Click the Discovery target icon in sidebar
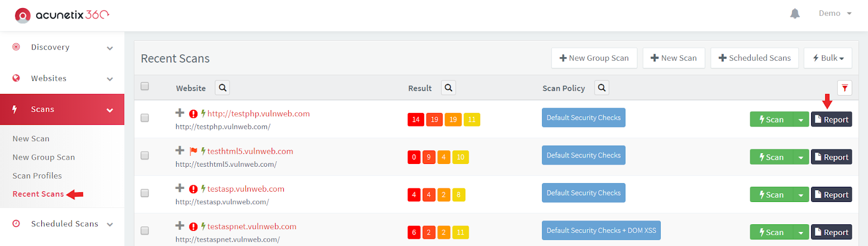Viewport: 868px width, 246px height. click(x=16, y=47)
